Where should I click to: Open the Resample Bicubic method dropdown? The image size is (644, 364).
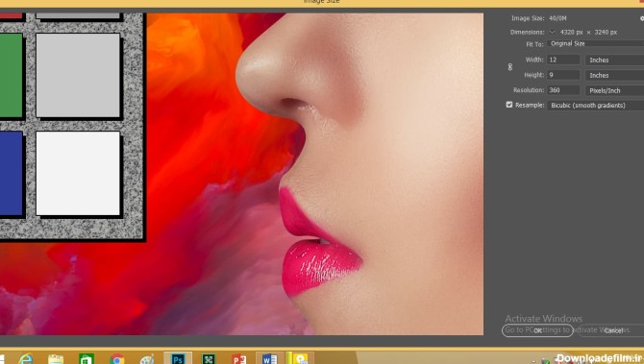(x=595, y=106)
